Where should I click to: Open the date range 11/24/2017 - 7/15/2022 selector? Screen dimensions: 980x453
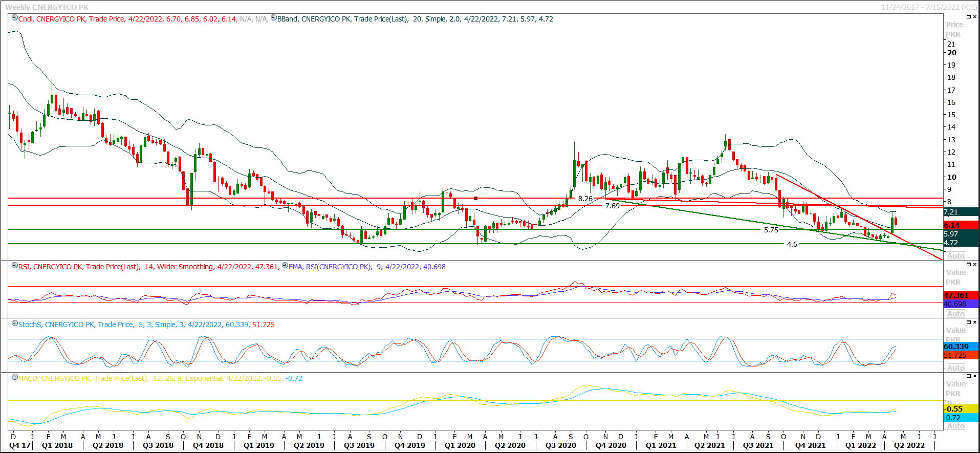point(929,7)
